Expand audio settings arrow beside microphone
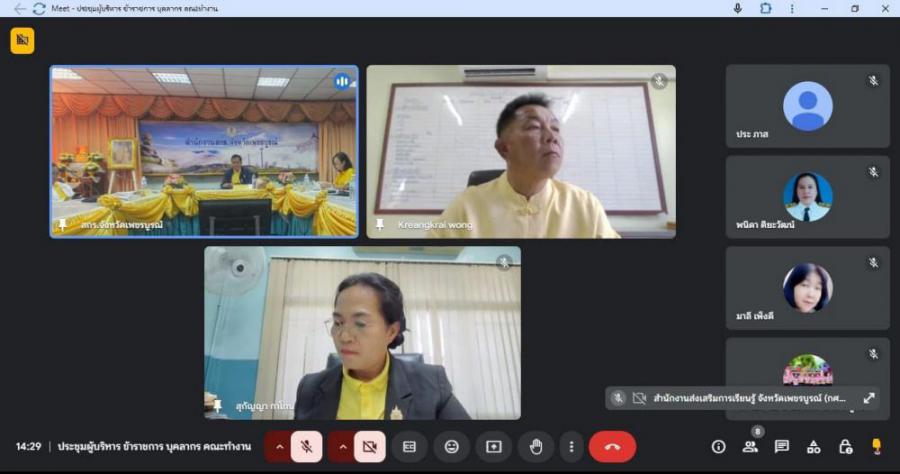The image size is (900, 474). pyautogui.click(x=278, y=446)
